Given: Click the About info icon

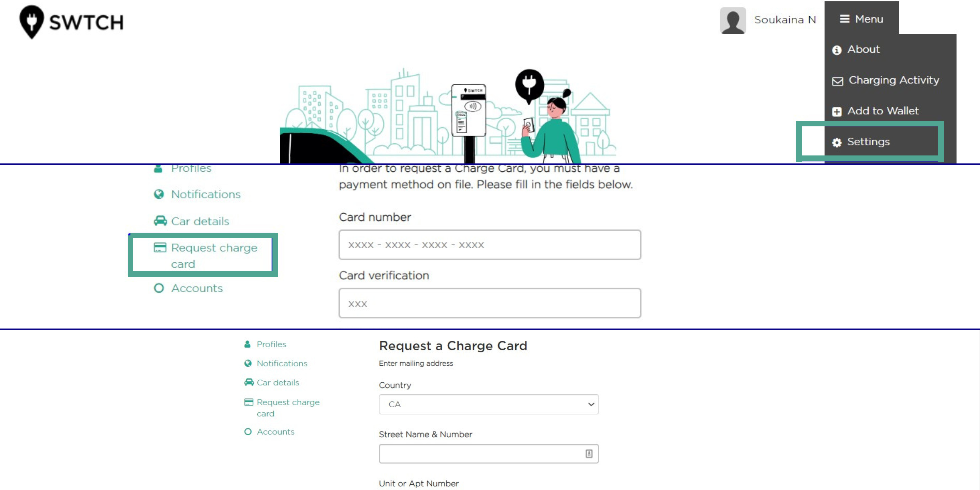Looking at the screenshot, I should [x=837, y=50].
